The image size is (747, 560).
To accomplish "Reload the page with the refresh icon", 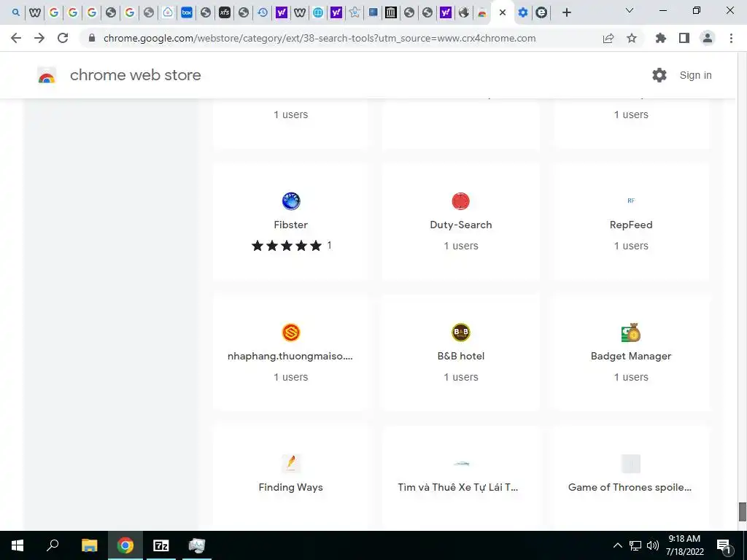I will coord(63,38).
